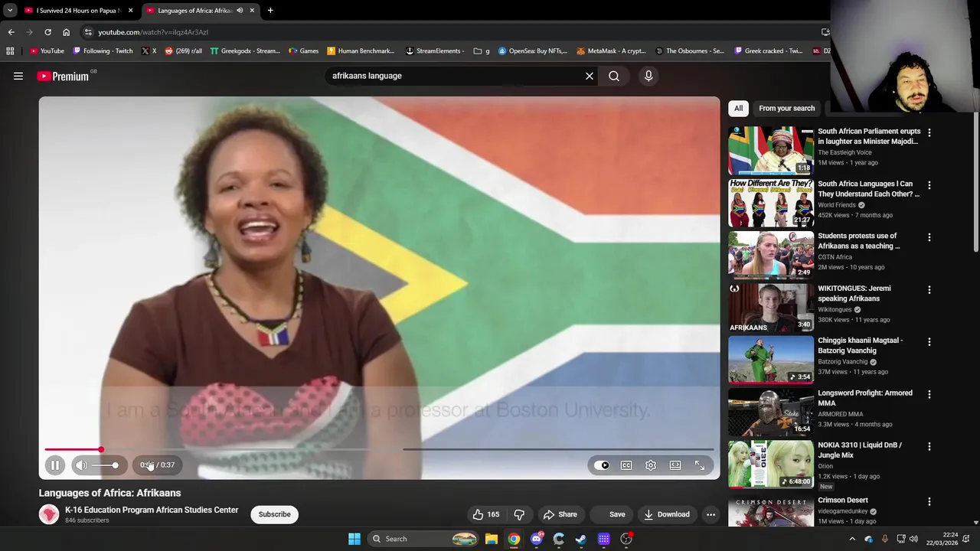The image size is (980, 551).
Task: Dislike the video
Action: pyautogui.click(x=519, y=514)
